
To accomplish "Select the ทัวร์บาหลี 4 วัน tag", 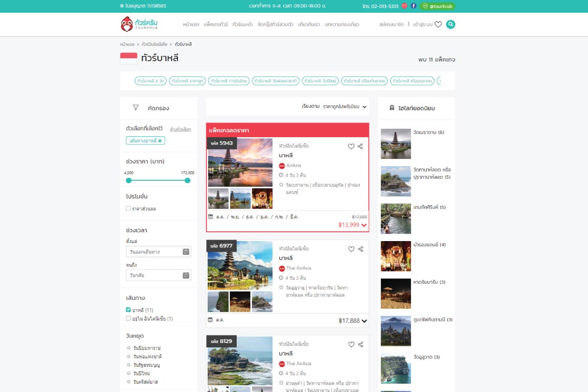I will (151, 81).
